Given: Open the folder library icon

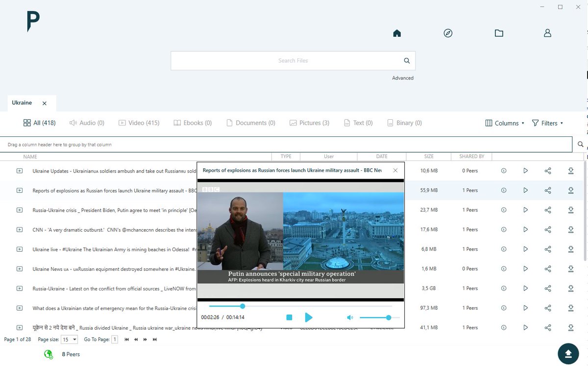Looking at the screenshot, I should (x=499, y=33).
